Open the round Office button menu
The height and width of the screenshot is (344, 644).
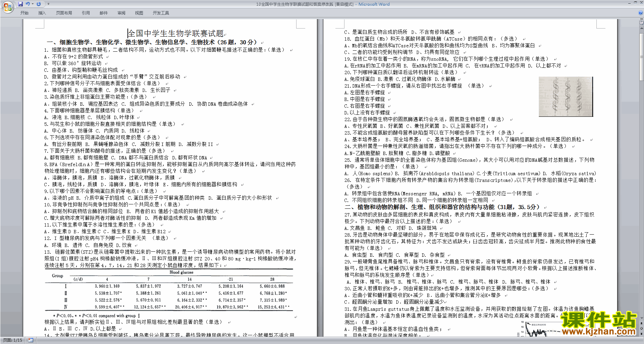[7, 7]
